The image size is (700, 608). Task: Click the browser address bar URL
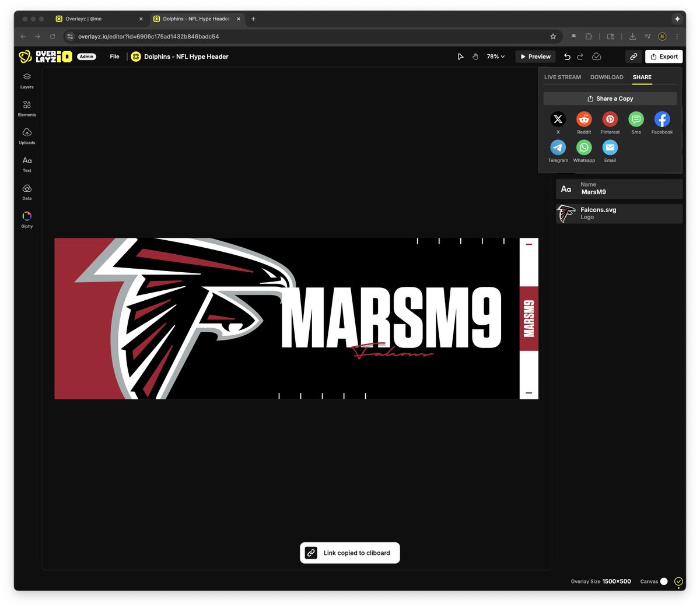coord(148,36)
